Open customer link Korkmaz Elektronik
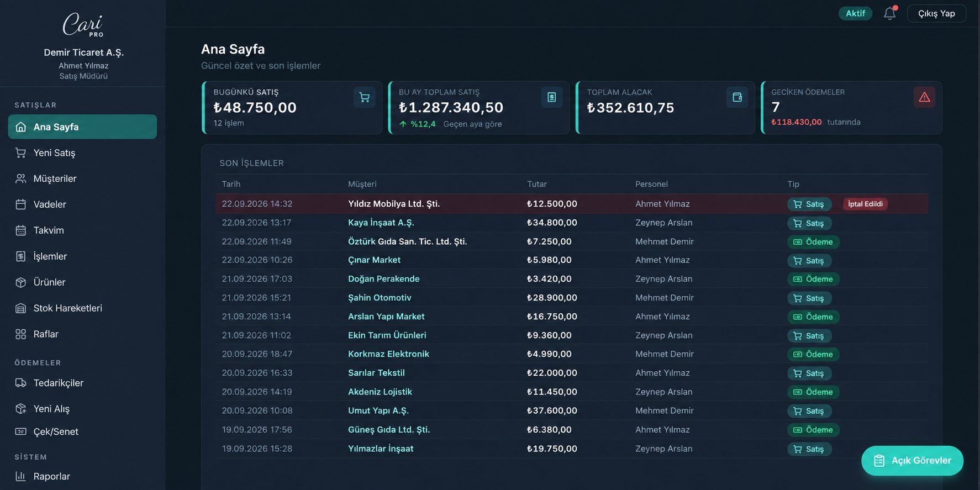 [388, 354]
